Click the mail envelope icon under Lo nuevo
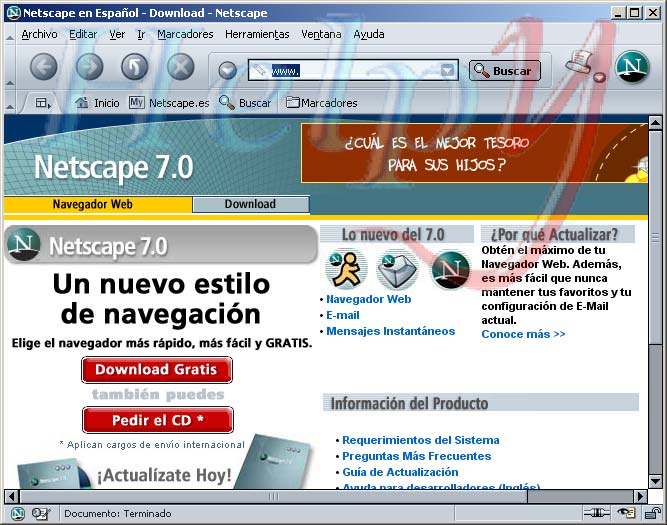667x525 pixels. point(397,271)
